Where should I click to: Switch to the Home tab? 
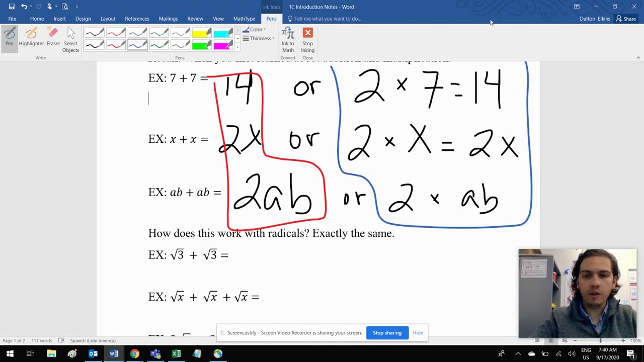click(37, 19)
